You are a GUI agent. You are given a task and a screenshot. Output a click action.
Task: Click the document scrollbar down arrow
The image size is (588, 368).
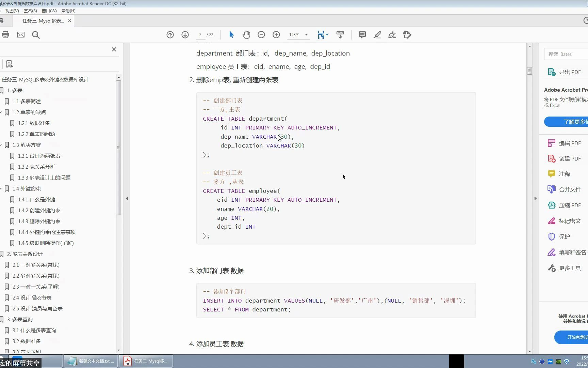529,351
